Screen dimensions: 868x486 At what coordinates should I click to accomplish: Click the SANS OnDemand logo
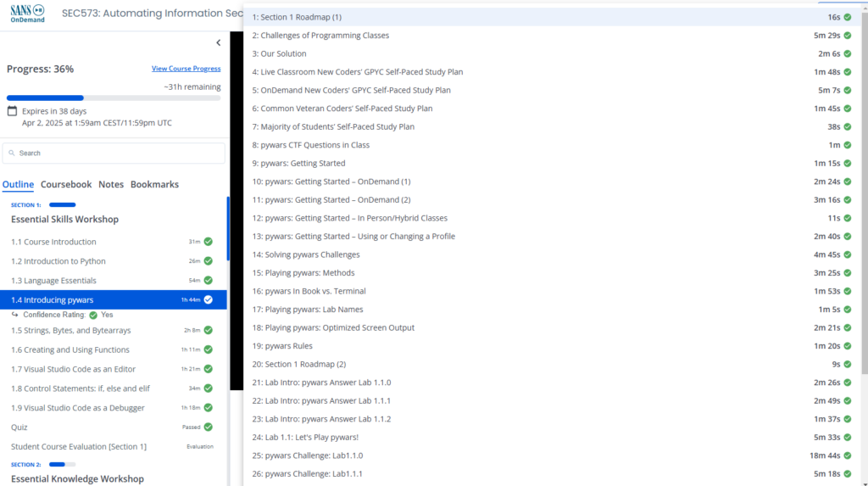pyautogui.click(x=27, y=14)
